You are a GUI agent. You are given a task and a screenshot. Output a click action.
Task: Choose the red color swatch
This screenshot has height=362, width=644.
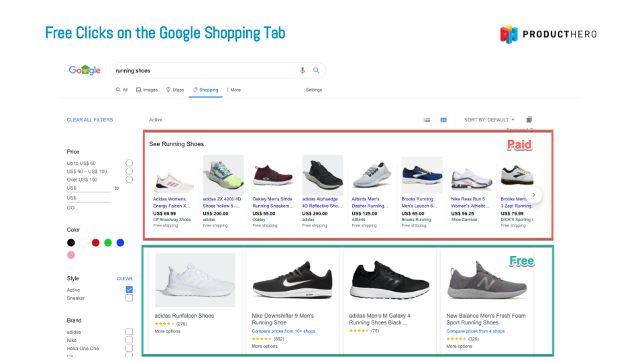[x=96, y=243]
